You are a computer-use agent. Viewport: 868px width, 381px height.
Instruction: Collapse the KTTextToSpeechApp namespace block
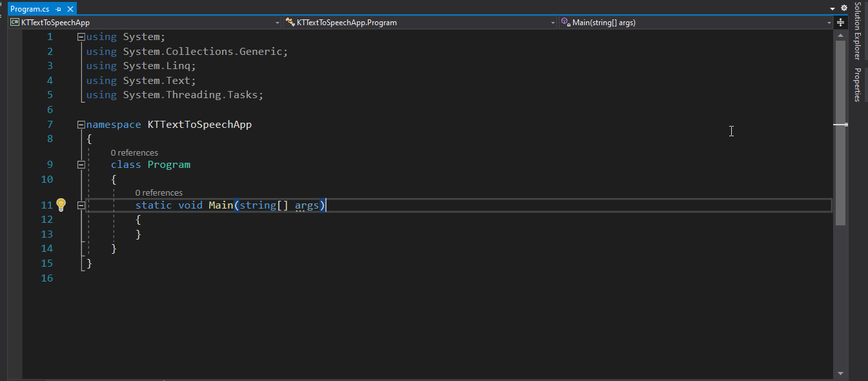coord(81,125)
